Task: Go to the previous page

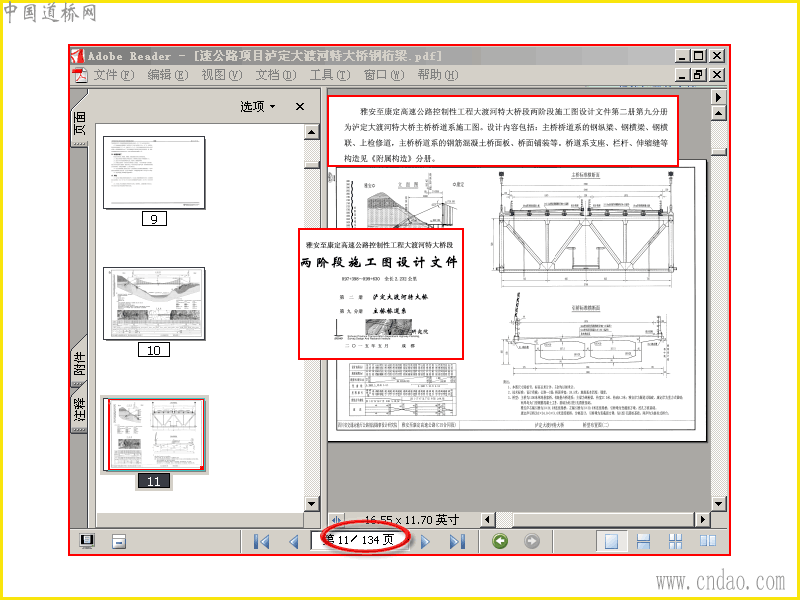Action: point(293,541)
